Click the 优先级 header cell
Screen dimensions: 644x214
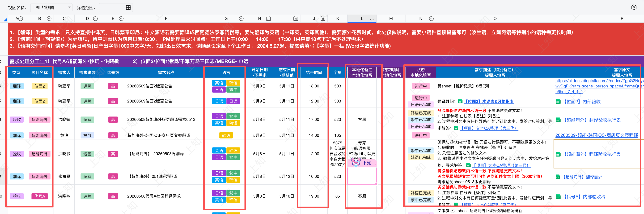coord(113,72)
